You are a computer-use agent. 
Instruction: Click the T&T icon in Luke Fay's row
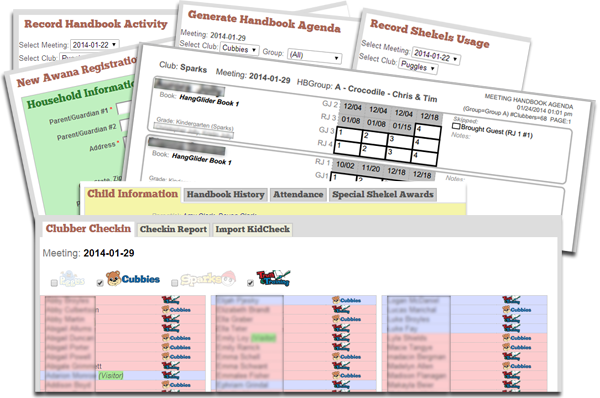click(511, 328)
